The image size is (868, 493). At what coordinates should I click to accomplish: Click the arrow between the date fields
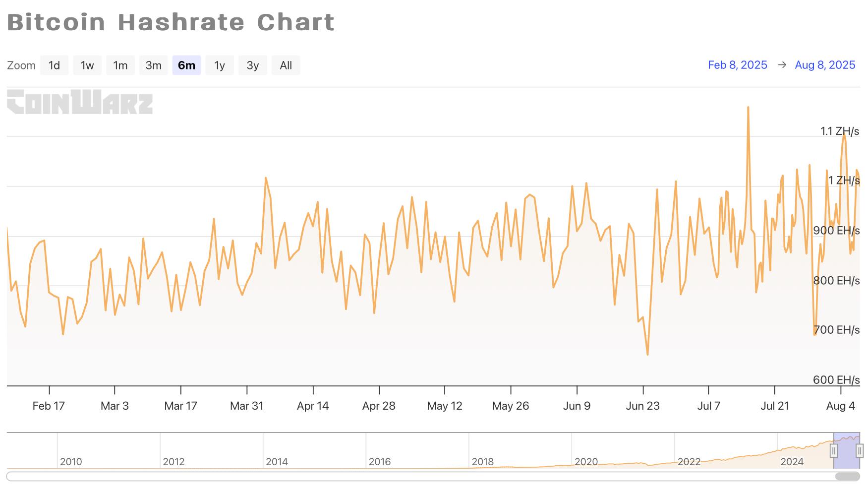(782, 65)
